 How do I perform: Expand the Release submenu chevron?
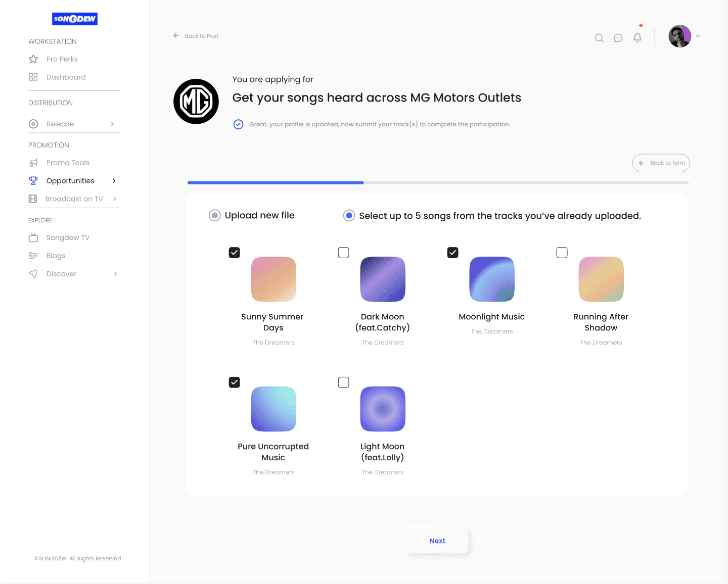point(113,124)
